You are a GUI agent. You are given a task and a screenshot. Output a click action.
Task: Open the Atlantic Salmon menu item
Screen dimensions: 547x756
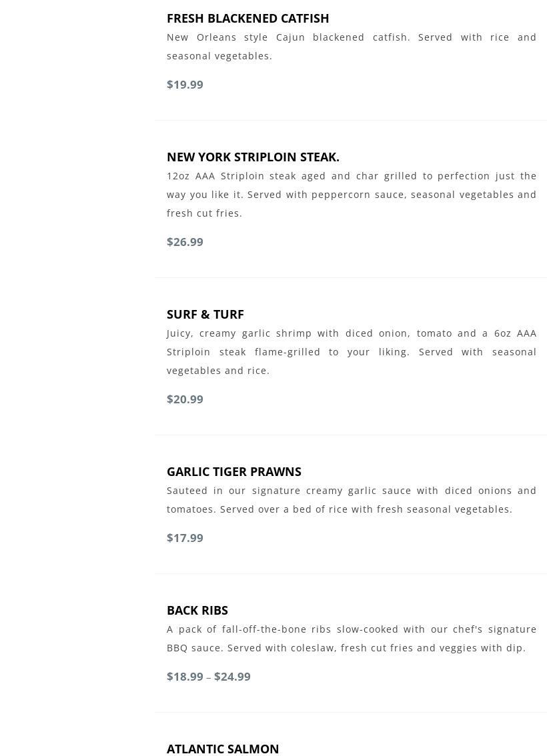pyautogui.click(x=223, y=749)
